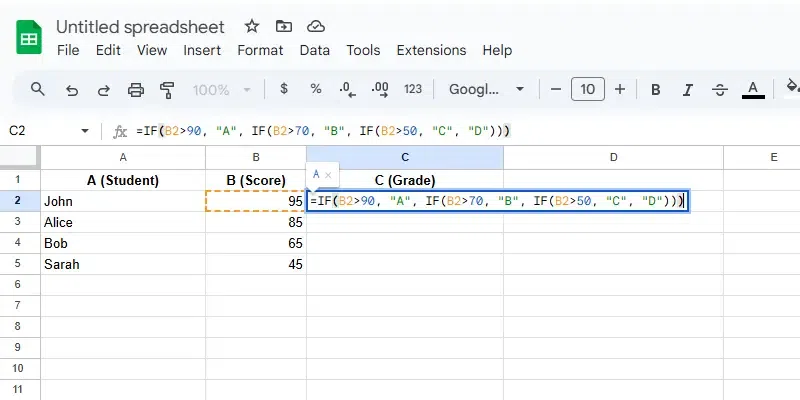800x400 pixels.
Task: Click the name box showing C2
Action: [x=41, y=131]
